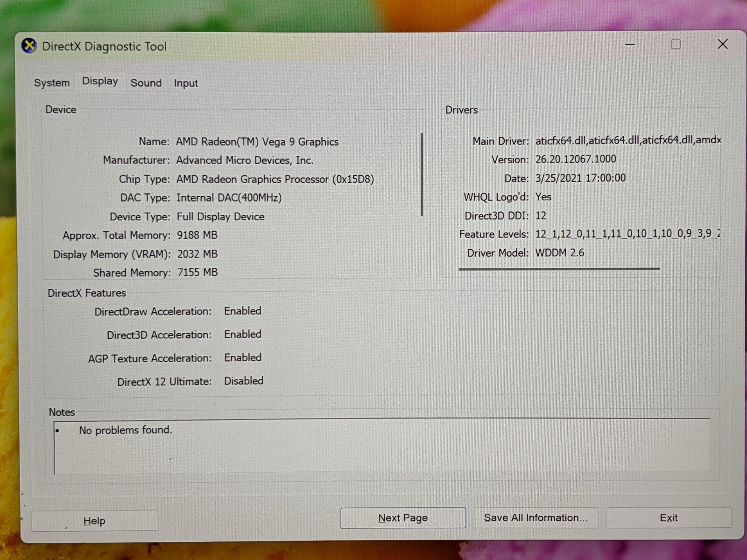
Task: Open the Sound tab
Action: click(146, 83)
